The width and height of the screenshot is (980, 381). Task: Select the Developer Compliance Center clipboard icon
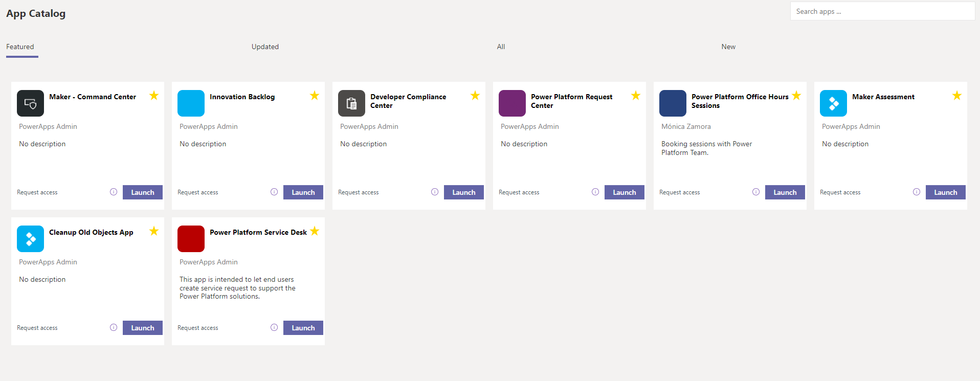pyautogui.click(x=351, y=103)
